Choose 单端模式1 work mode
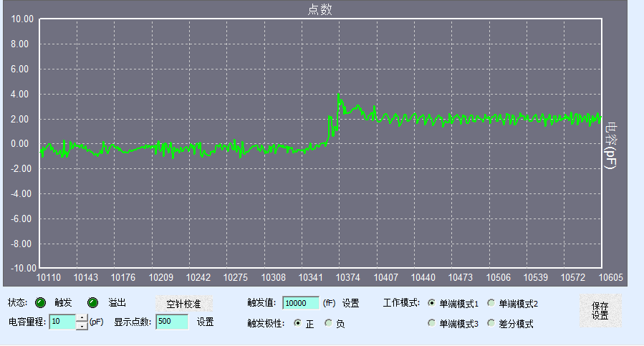Image resolution: width=644 pixels, height=346 pixels. tap(432, 303)
